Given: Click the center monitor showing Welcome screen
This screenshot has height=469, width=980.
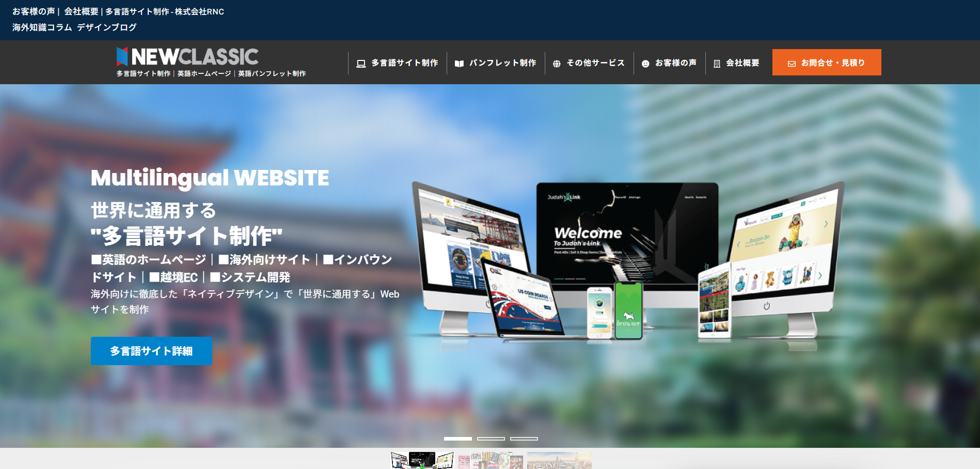Looking at the screenshot, I should pyautogui.click(x=627, y=232).
